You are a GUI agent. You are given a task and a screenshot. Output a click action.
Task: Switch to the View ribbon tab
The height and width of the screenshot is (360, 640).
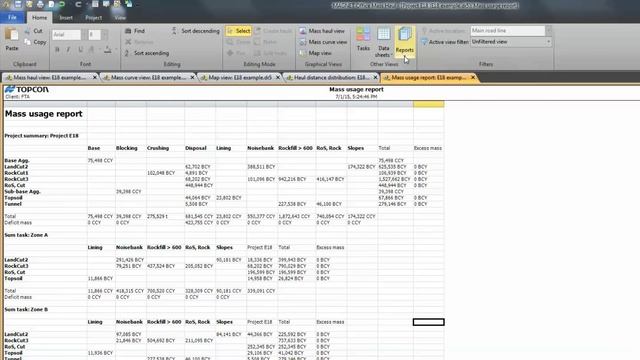point(120,18)
